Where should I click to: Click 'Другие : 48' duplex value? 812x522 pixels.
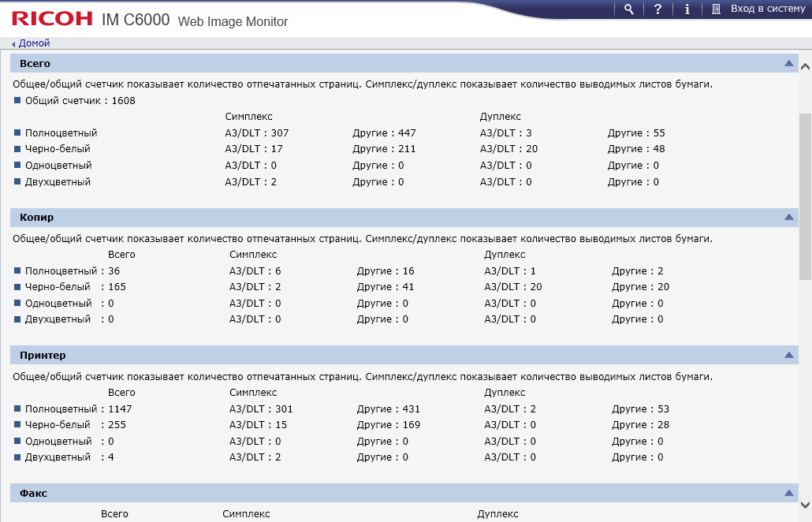(636, 148)
